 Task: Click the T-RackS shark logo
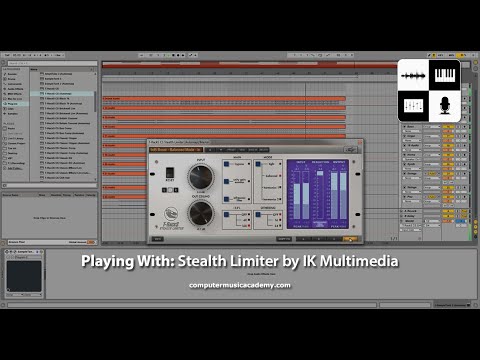coord(171,214)
